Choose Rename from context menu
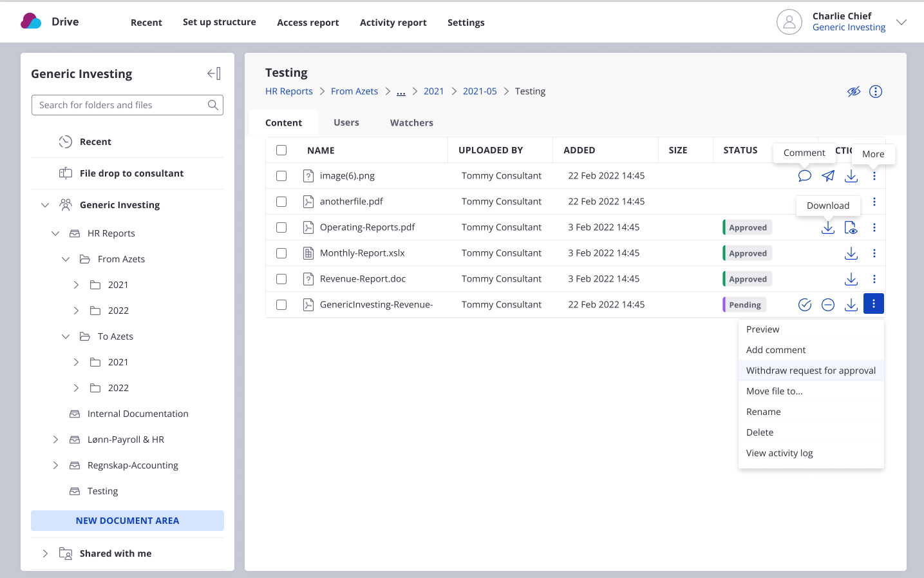Screen dimensions: 924x578 [811, 412]
